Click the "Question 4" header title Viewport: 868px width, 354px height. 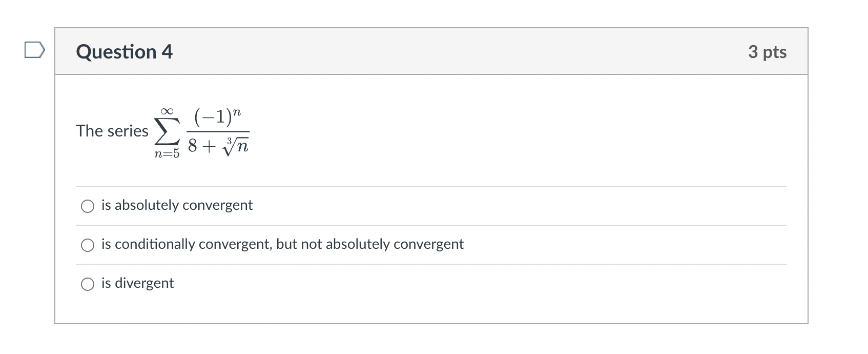125,51
